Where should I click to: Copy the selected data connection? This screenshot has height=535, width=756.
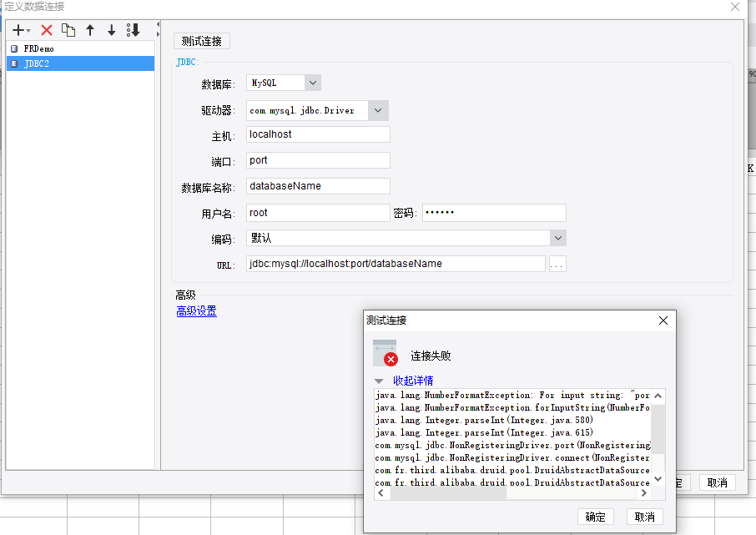[x=68, y=30]
